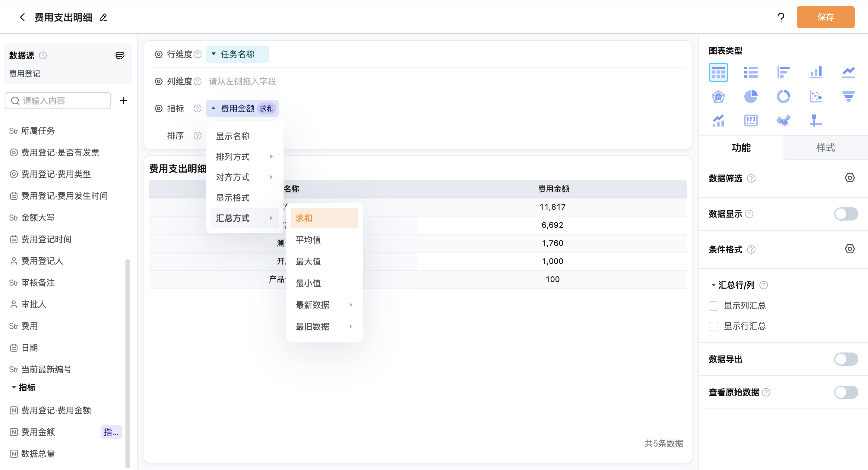Select the radar chart type
The image size is (868, 470).
click(x=718, y=97)
